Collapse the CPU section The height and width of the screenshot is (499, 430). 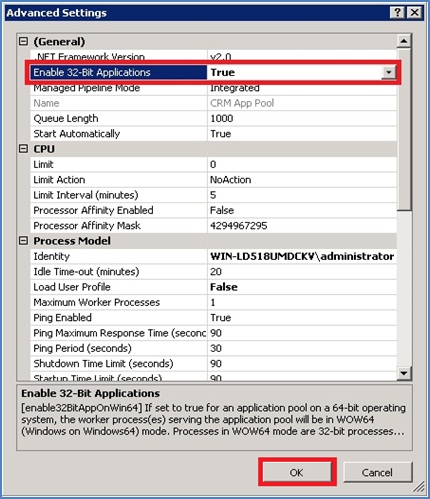23,149
